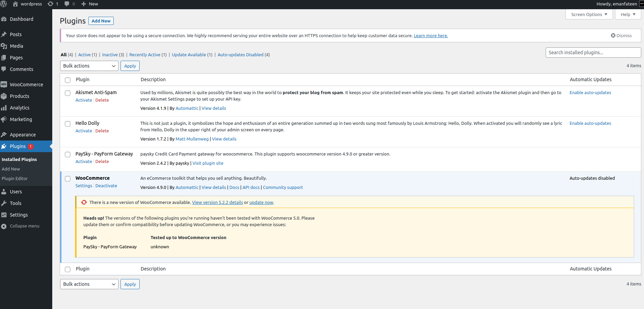644x309 pixels.
Task: Delete the Hello Dolly plugin
Action: tap(102, 131)
